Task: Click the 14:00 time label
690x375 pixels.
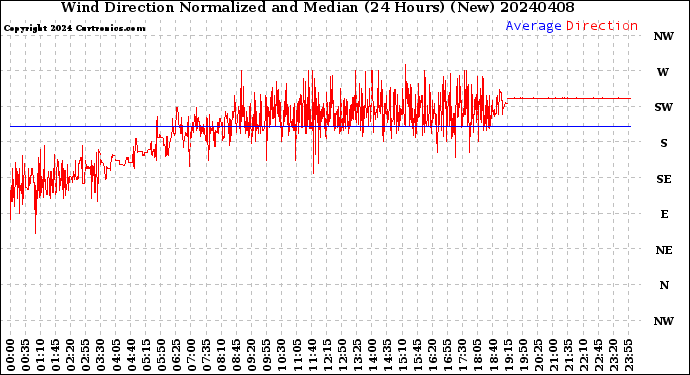Action: click(373, 355)
